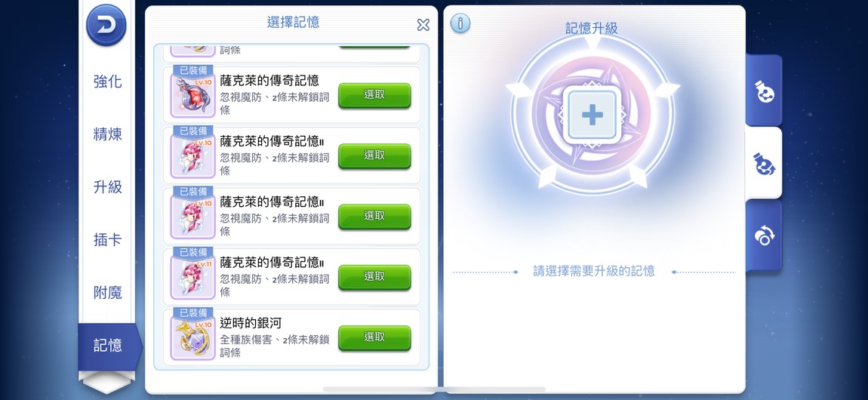This screenshot has height=400, width=868.
Task: Switch to the 升級 tab
Action: 107,187
